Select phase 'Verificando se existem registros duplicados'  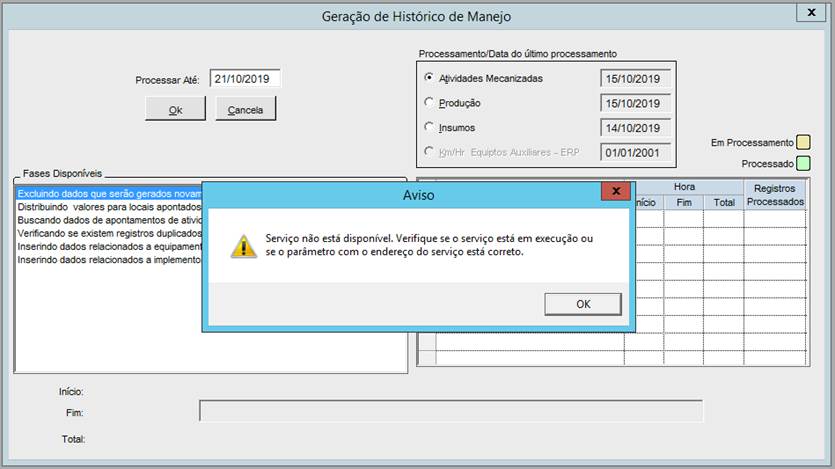109,234
